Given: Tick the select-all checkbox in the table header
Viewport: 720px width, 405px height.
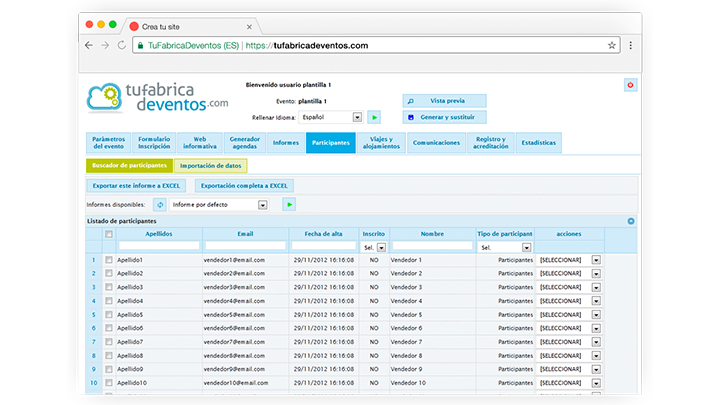Looking at the screenshot, I should point(109,234).
